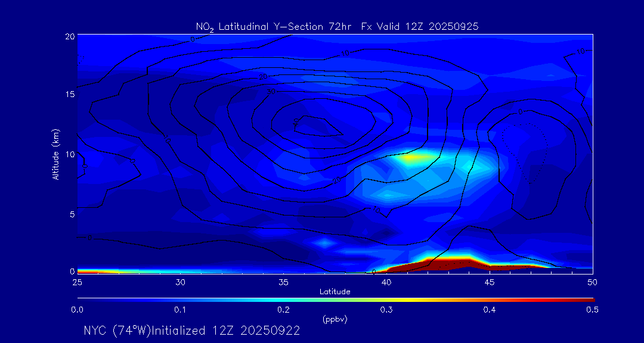Click colorbar value 0.3

click(x=386, y=310)
